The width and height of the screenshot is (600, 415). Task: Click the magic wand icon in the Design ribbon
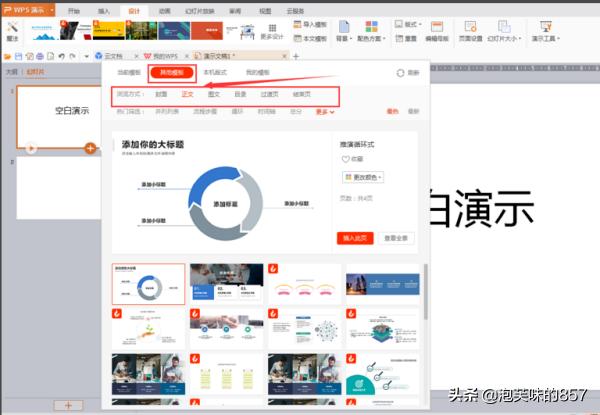pos(12,27)
